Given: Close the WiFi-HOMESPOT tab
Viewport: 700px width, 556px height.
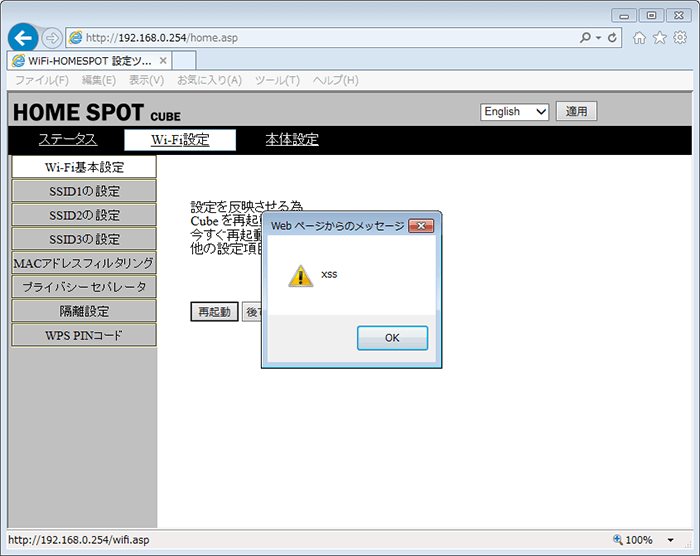Looking at the screenshot, I should point(163,60).
